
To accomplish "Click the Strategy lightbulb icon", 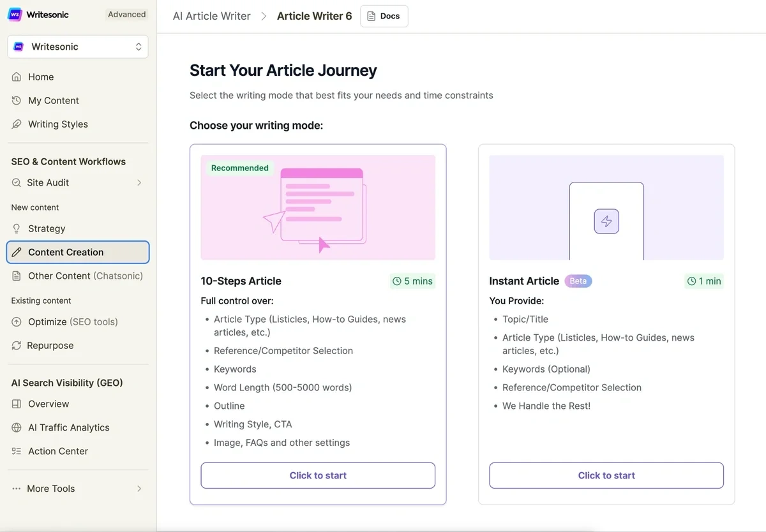I will [17, 228].
